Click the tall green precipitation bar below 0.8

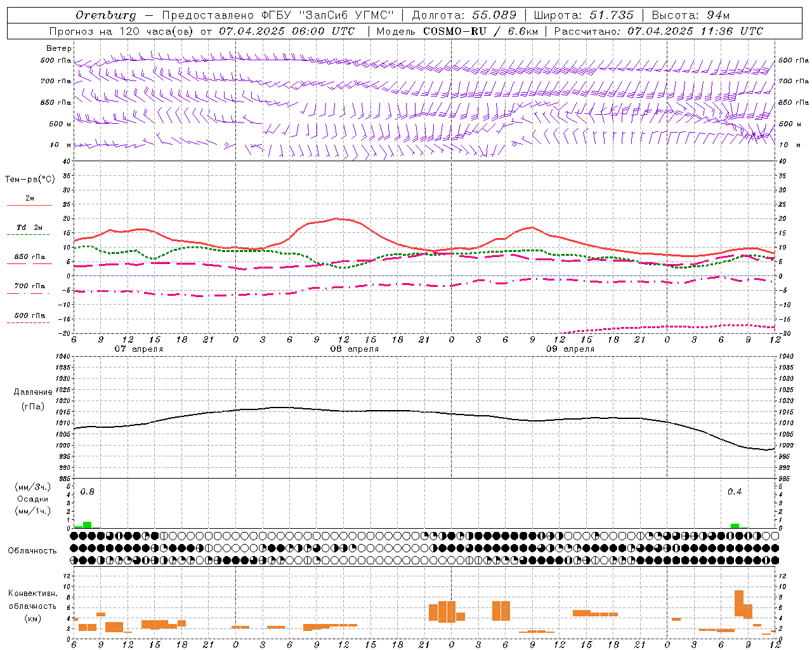coord(88,525)
